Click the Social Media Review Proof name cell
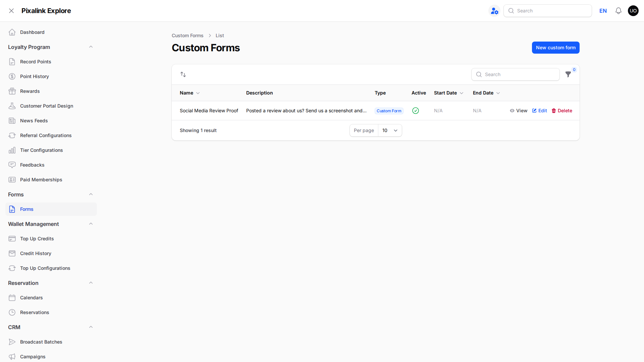Image resolution: width=644 pixels, height=362 pixels. pyautogui.click(x=209, y=111)
